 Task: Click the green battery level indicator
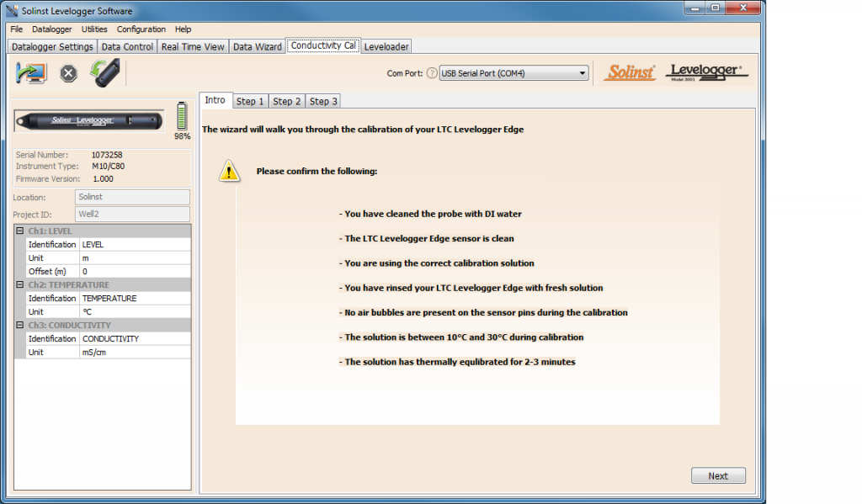[182, 117]
